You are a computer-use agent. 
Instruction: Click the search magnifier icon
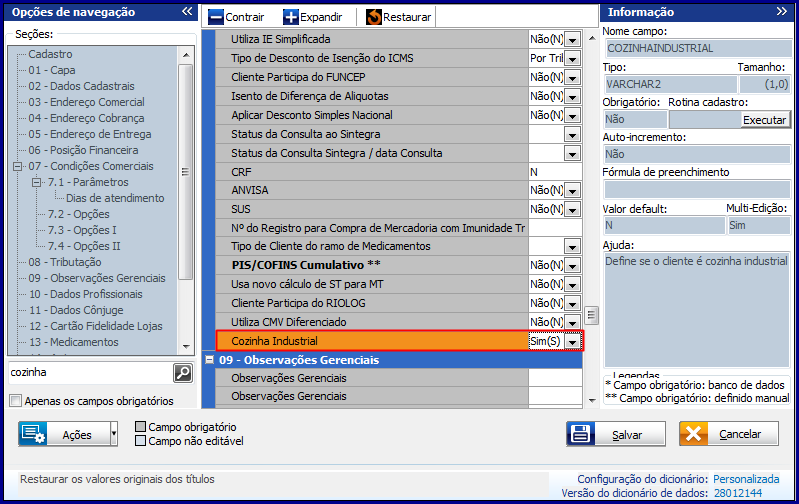183,373
